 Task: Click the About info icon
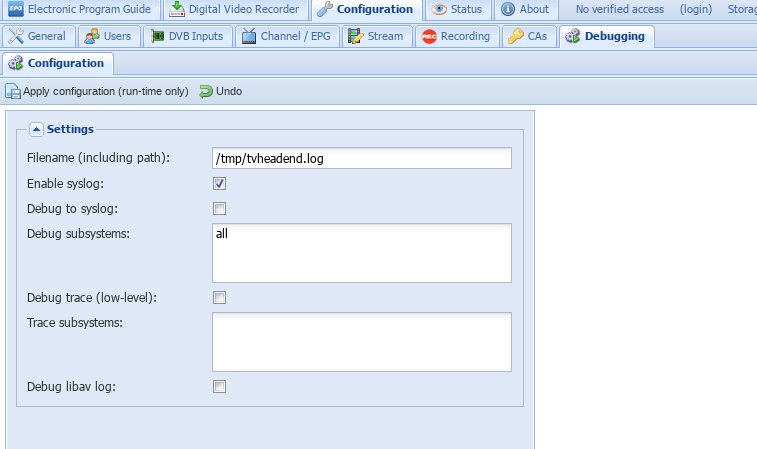click(508, 10)
